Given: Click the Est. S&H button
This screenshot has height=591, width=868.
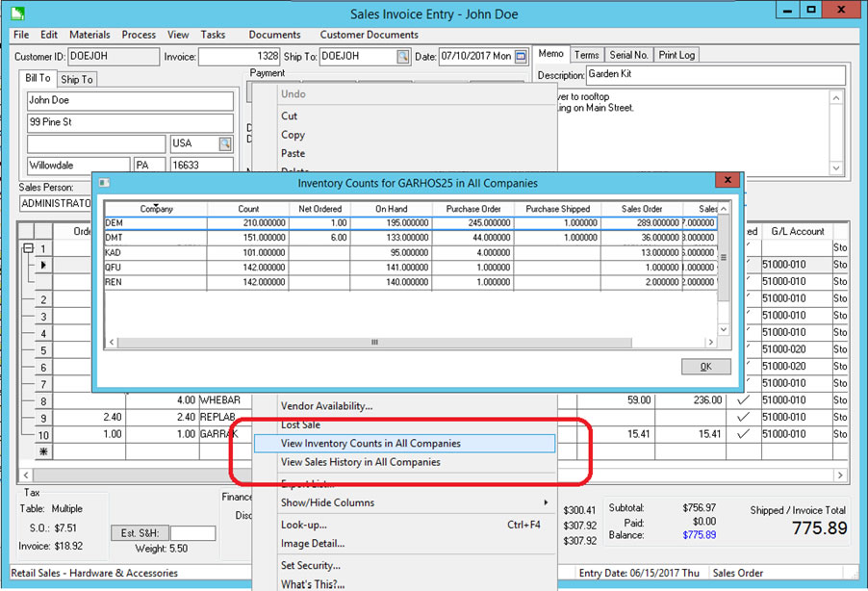Looking at the screenshot, I should click(139, 533).
